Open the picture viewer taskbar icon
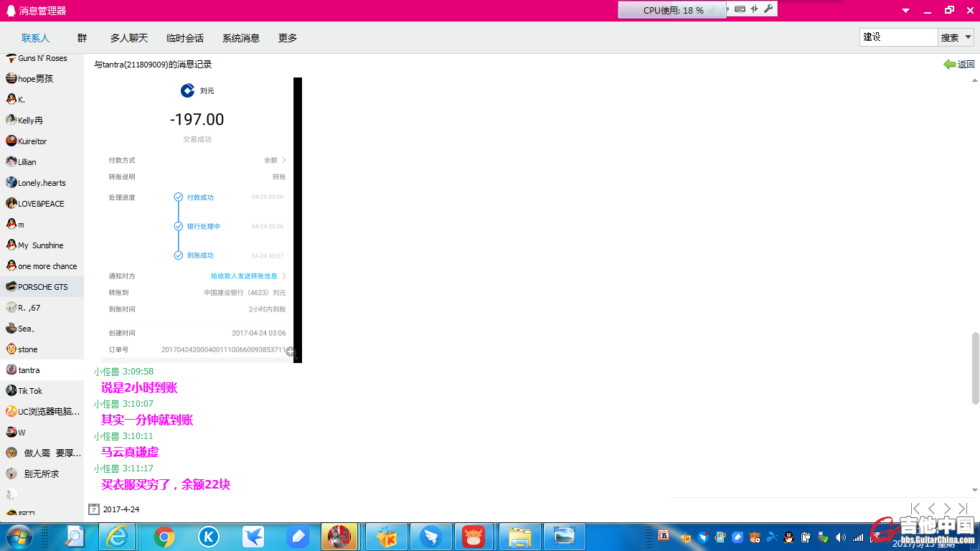980x551 pixels. [x=565, y=537]
